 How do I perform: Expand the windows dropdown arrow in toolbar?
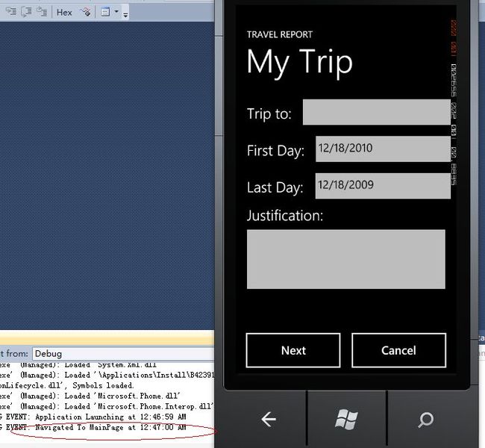point(116,12)
